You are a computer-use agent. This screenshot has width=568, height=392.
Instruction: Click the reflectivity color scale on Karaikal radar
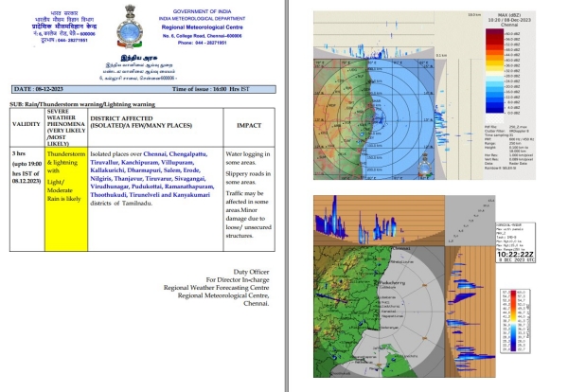point(516,321)
